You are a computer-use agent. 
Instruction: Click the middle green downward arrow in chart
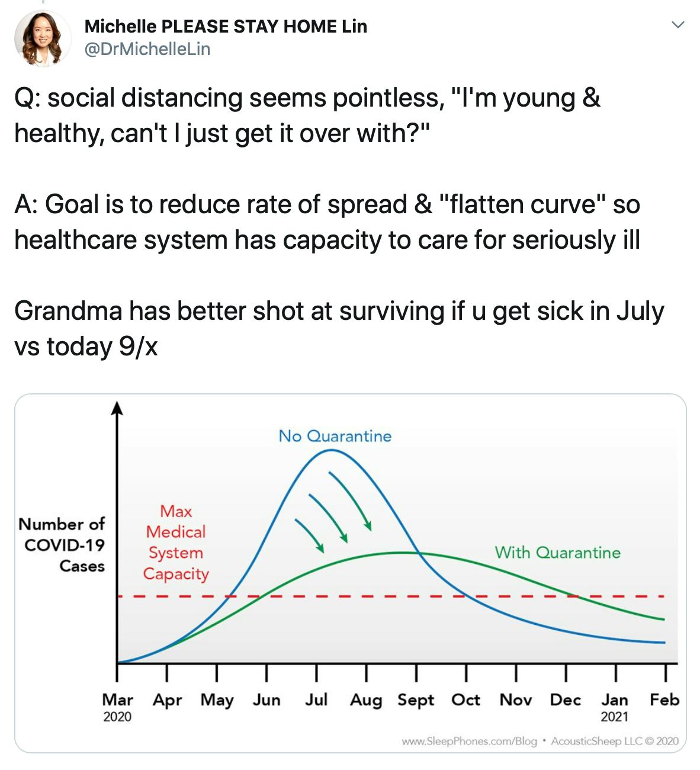click(328, 517)
